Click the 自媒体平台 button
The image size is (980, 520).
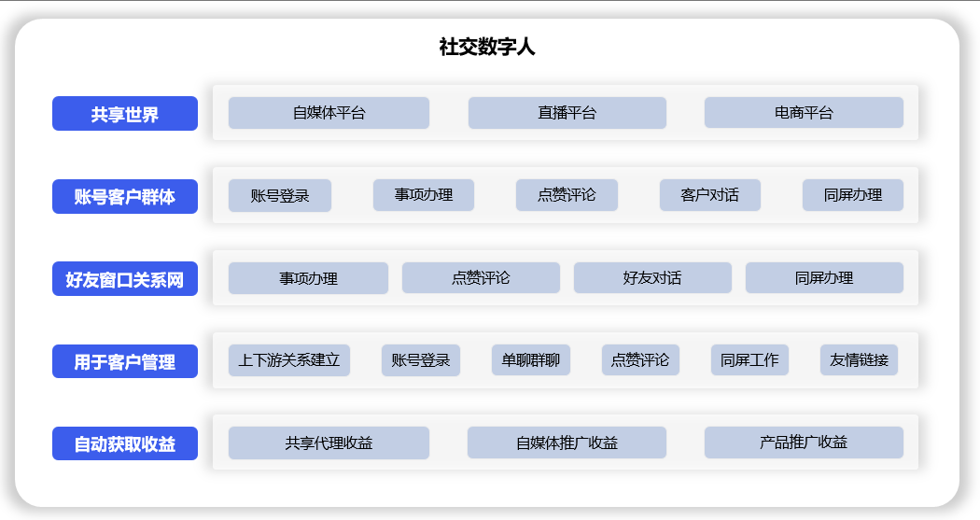pyautogui.click(x=329, y=113)
